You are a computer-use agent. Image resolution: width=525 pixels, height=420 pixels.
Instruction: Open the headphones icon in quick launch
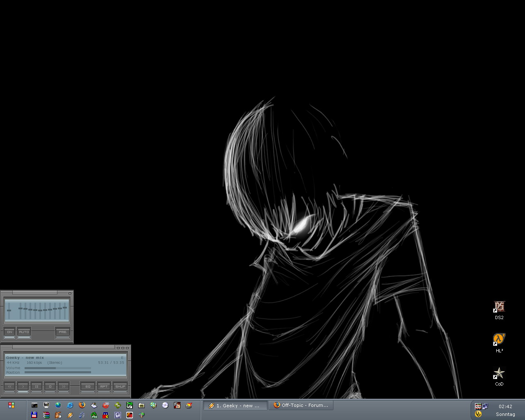point(118,415)
